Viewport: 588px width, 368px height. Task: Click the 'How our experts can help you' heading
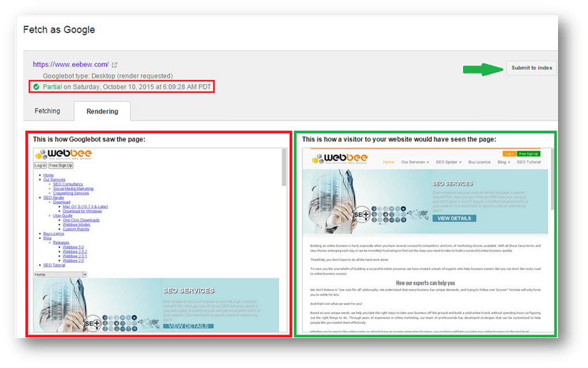click(425, 283)
